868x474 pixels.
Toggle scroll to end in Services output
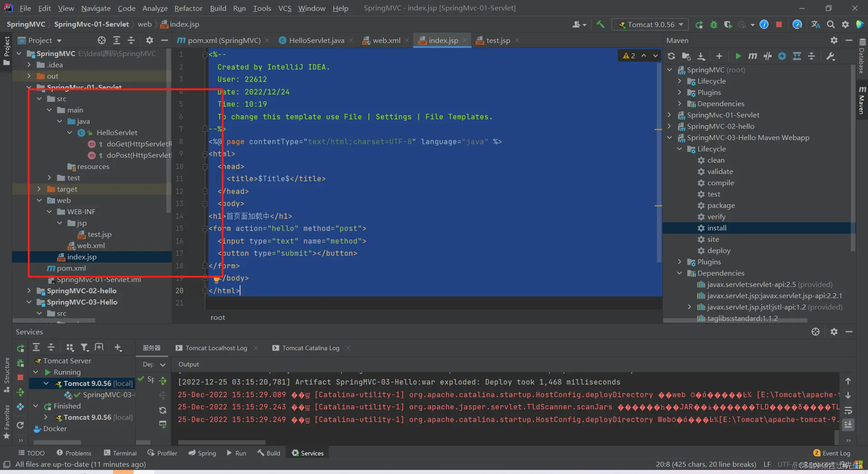tap(848, 425)
